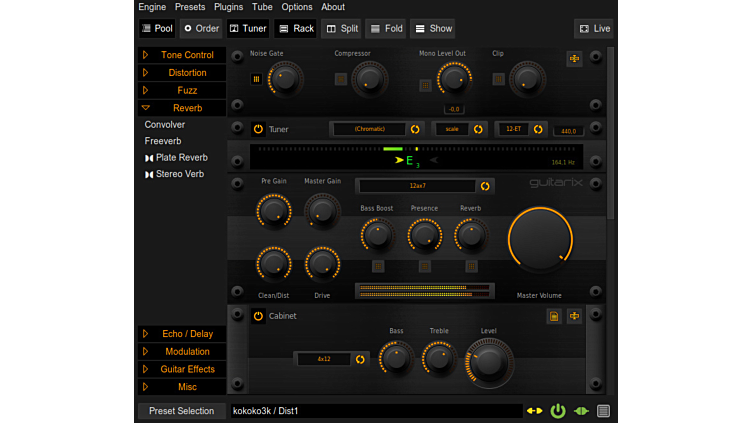Viewport: 752px width, 423px height.
Task: Click the yellow double-arrow icon in status bar
Action: pos(535,411)
